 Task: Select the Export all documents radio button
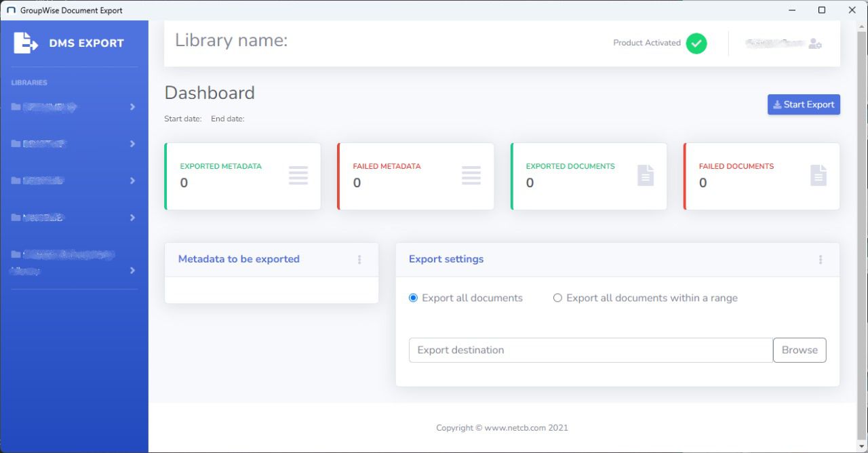pos(413,298)
